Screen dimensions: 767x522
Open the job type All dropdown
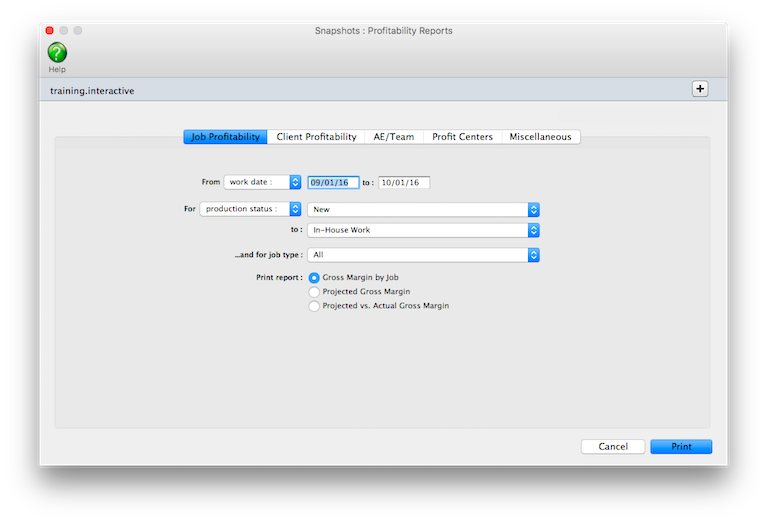point(424,255)
